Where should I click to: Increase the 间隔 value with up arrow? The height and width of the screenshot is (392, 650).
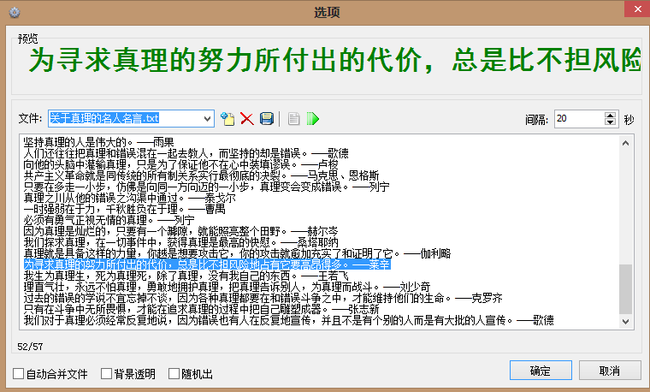(x=610, y=115)
